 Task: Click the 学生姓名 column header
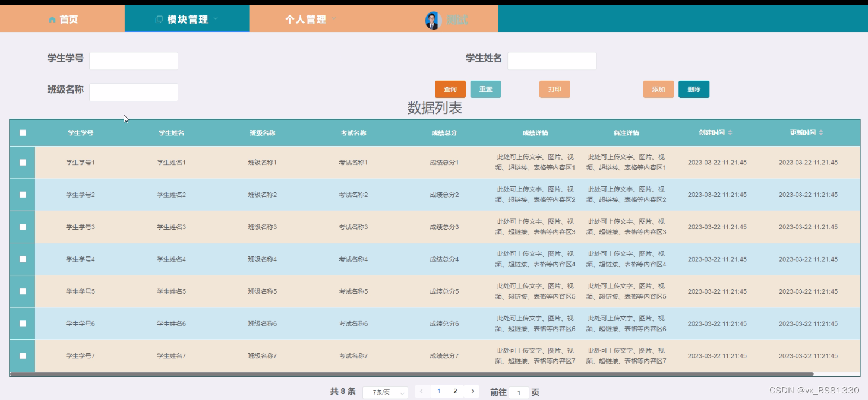[x=171, y=133]
